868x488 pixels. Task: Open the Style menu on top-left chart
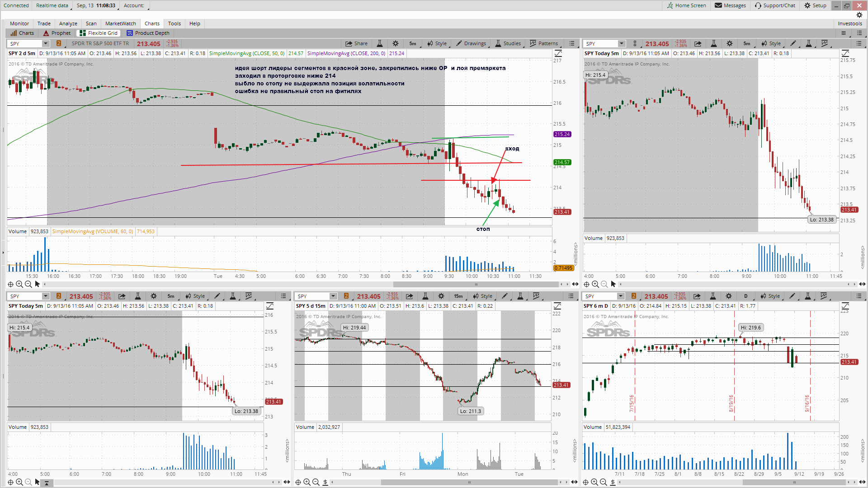(437, 43)
